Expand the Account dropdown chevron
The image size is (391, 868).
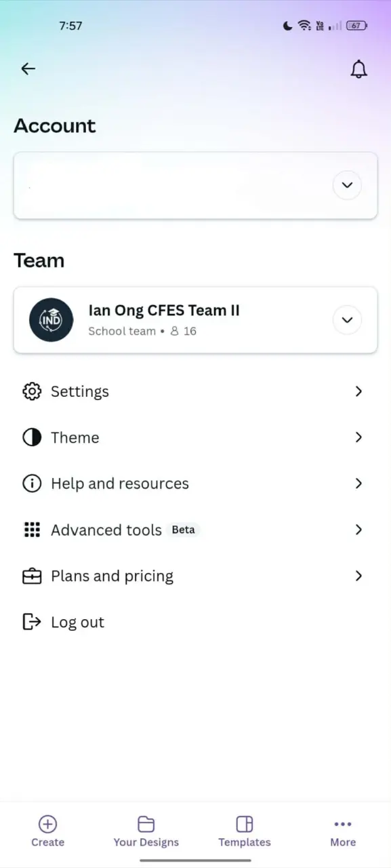click(347, 185)
